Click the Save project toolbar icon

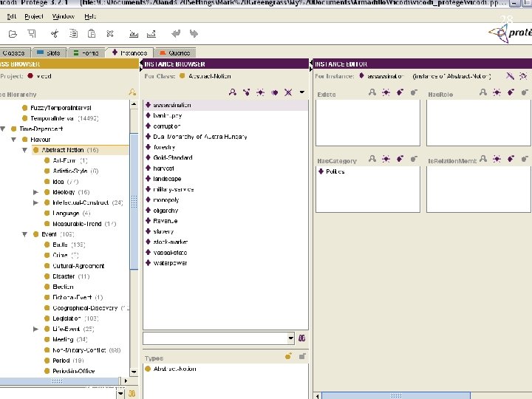coord(33,33)
